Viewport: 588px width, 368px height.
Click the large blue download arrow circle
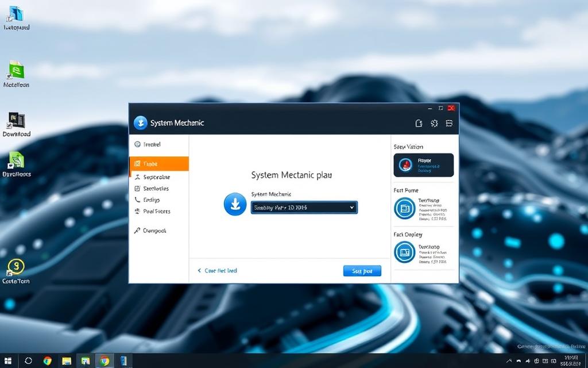coord(235,204)
